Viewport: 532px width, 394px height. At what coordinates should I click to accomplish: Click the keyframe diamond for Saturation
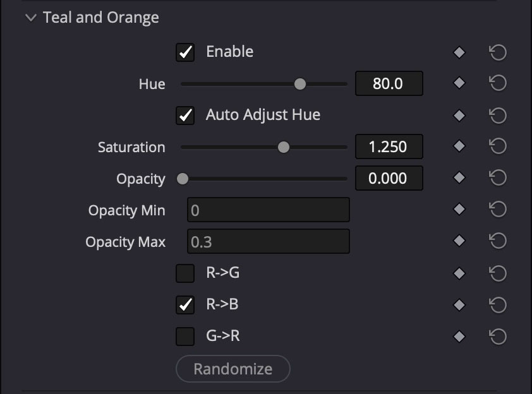[459, 147]
